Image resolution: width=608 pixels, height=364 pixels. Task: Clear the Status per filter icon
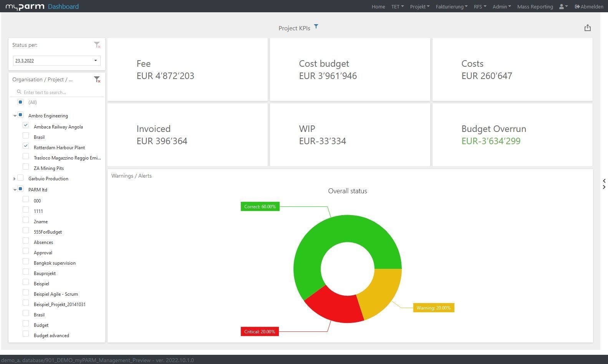point(97,45)
